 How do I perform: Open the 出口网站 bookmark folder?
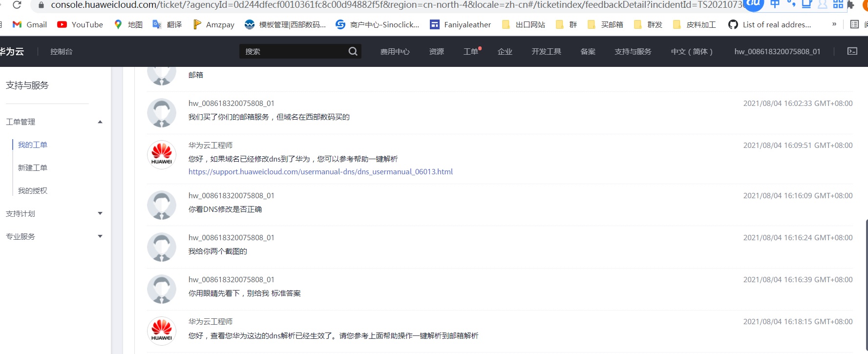coord(524,24)
